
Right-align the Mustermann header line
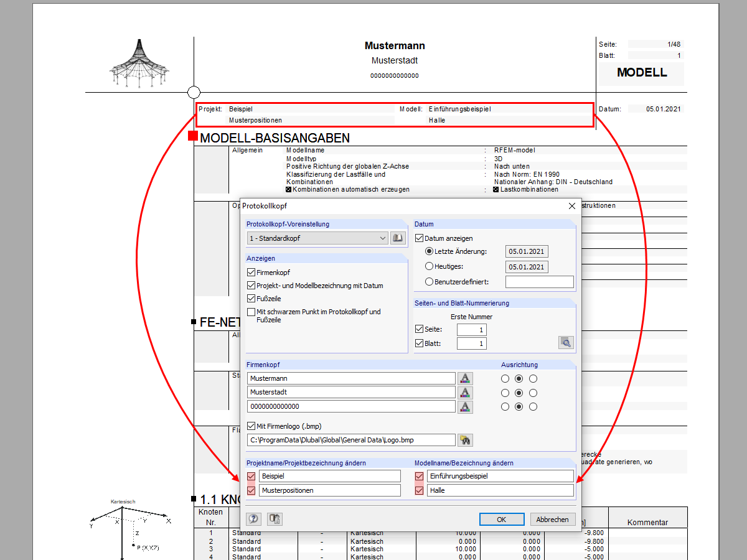[x=533, y=378]
